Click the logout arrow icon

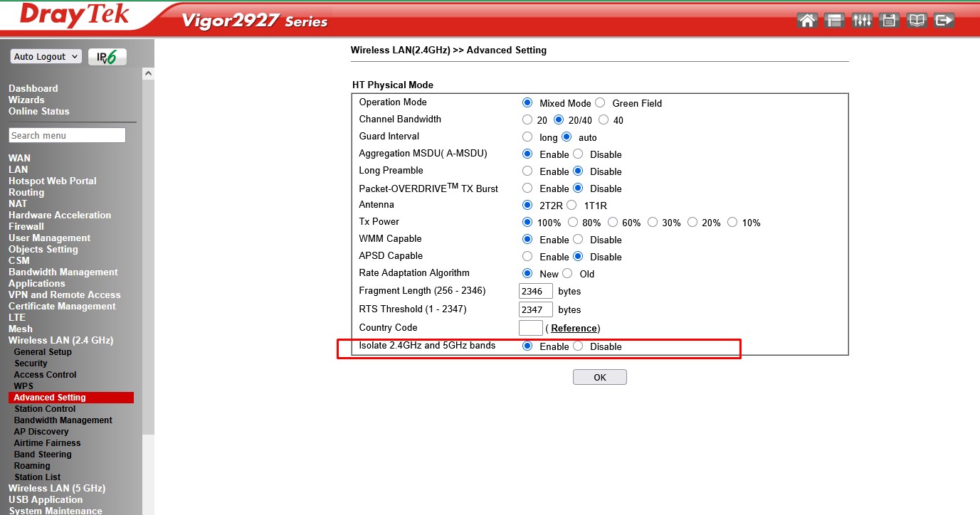point(944,21)
